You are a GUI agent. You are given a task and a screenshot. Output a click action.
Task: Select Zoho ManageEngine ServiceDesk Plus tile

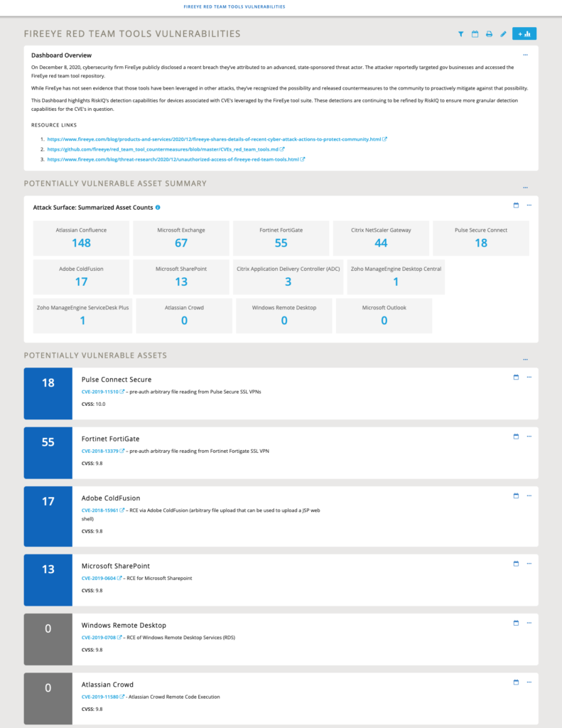pyautogui.click(x=82, y=316)
